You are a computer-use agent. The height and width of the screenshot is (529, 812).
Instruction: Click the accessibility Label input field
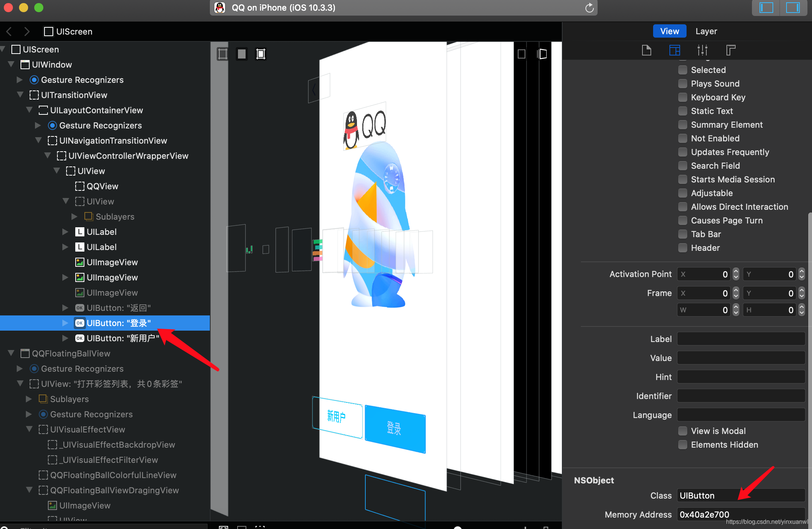point(741,339)
